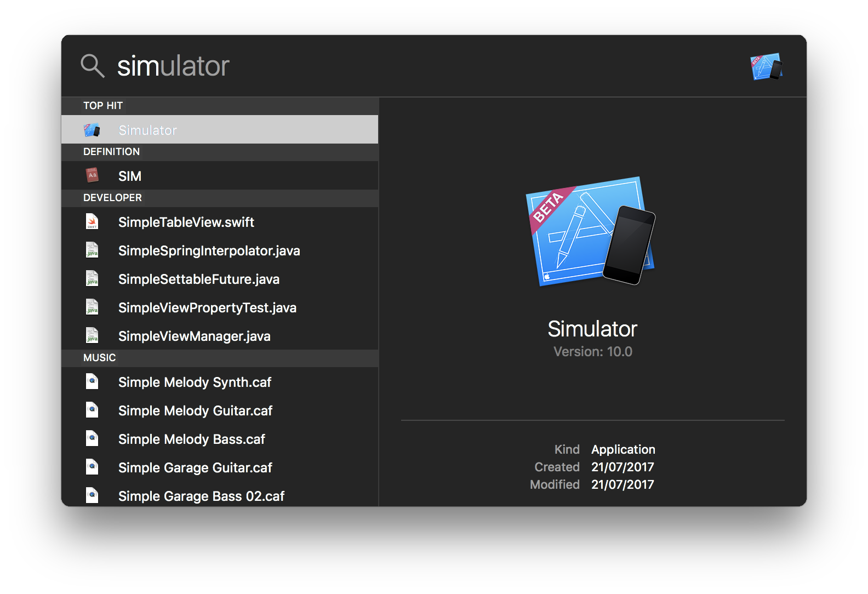868x594 pixels.
Task: Click the Simulator top hit app icon
Action: (92, 130)
